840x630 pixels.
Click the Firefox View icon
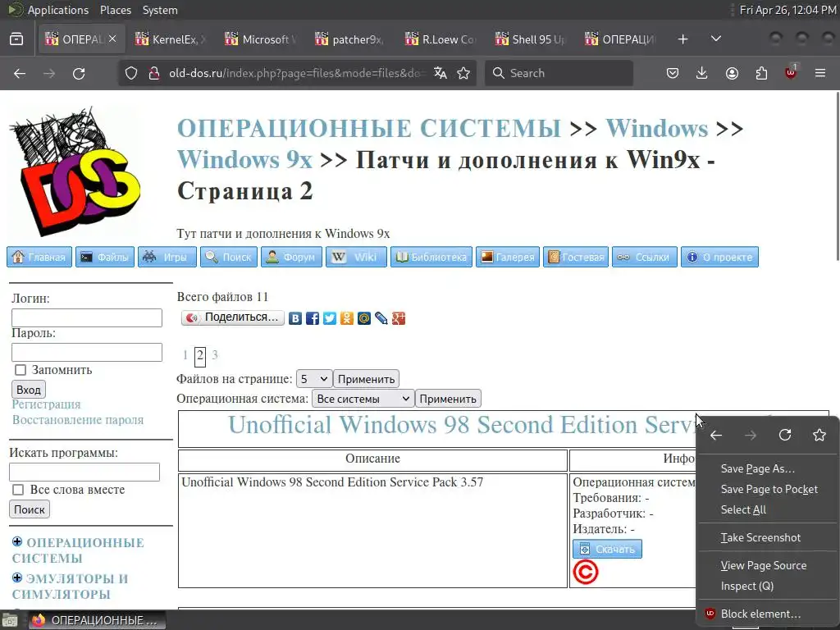[16, 39]
